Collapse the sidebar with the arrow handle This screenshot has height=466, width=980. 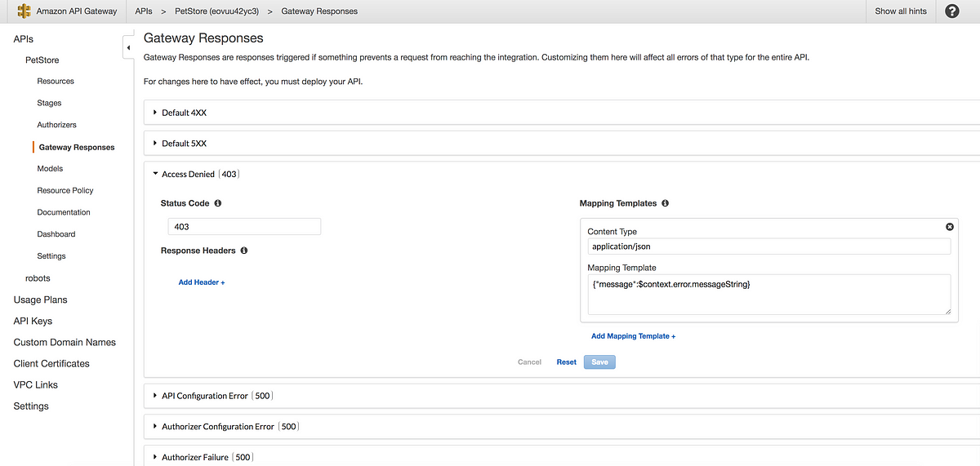pos(128,48)
